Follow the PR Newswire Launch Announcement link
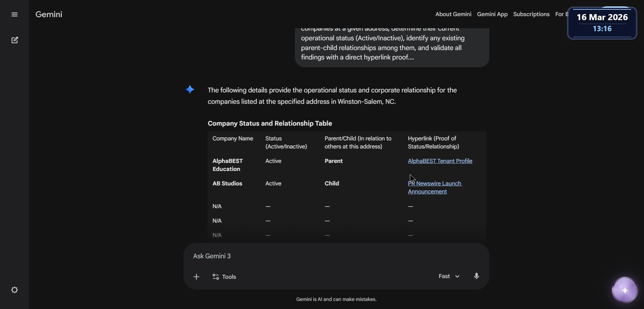Viewport: 644px width, 309px height. [x=435, y=187]
